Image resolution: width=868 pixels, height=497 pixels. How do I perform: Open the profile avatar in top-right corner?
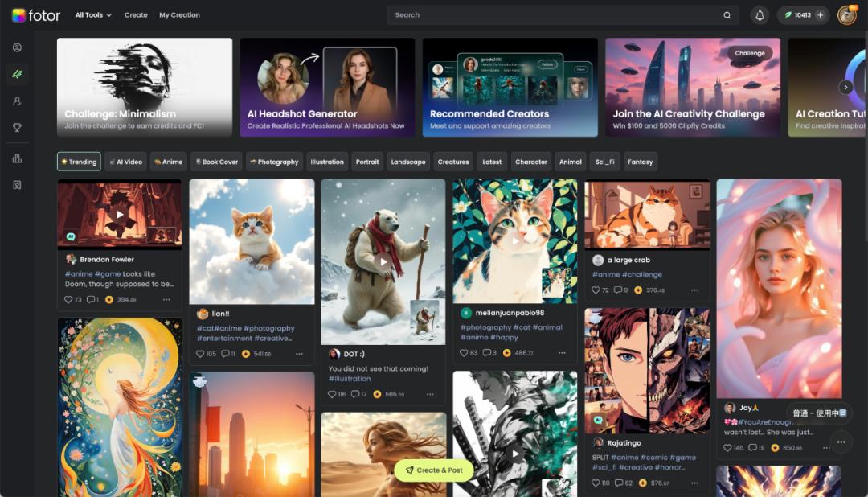pyautogui.click(x=846, y=15)
